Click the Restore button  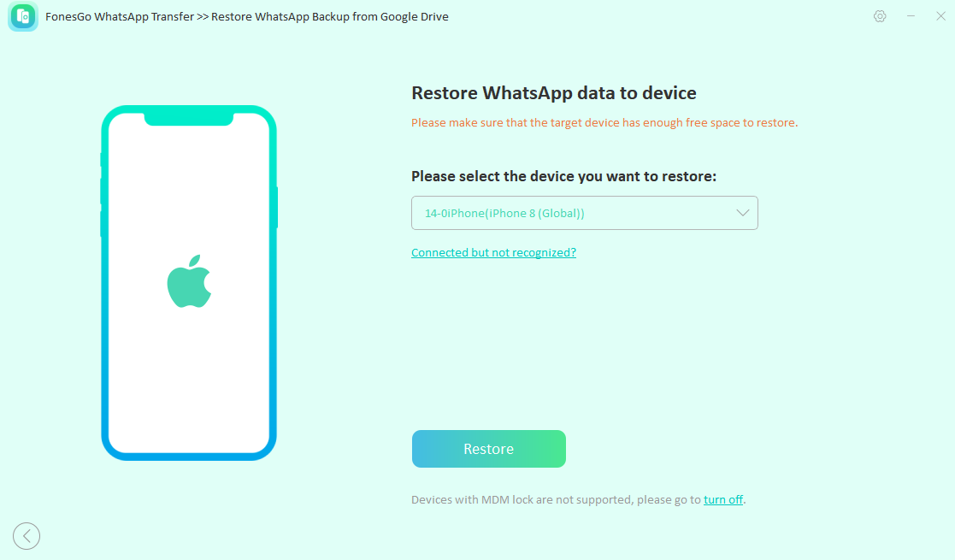coord(488,449)
